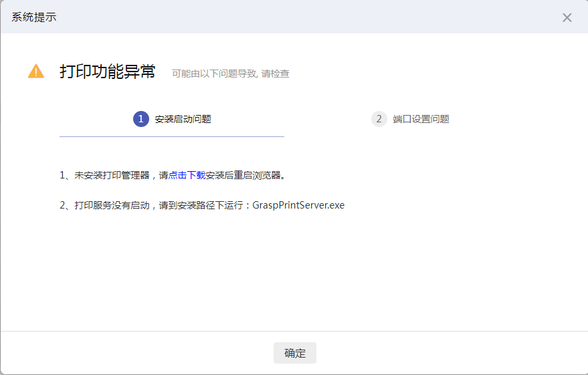The height and width of the screenshot is (375, 588).
Task: Click the 系统提示 title text
Action: pos(33,17)
